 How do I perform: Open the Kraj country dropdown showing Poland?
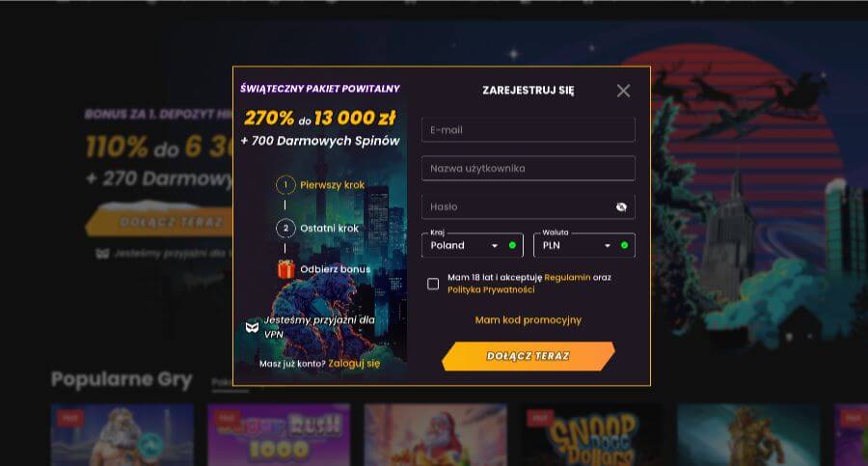pyautogui.click(x=473, y=245)
